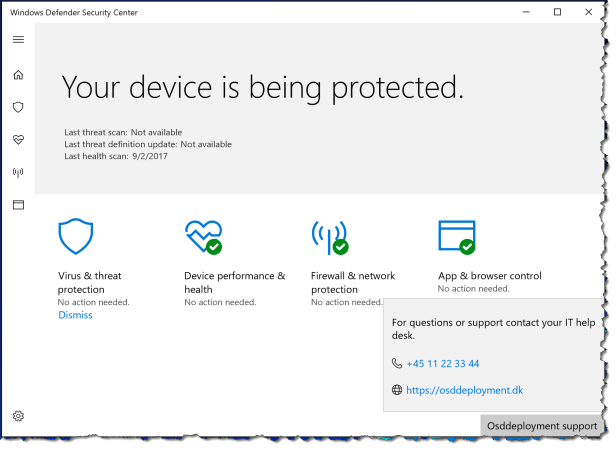Open Firewall network antenna sidebar icon

pos(18,172)
